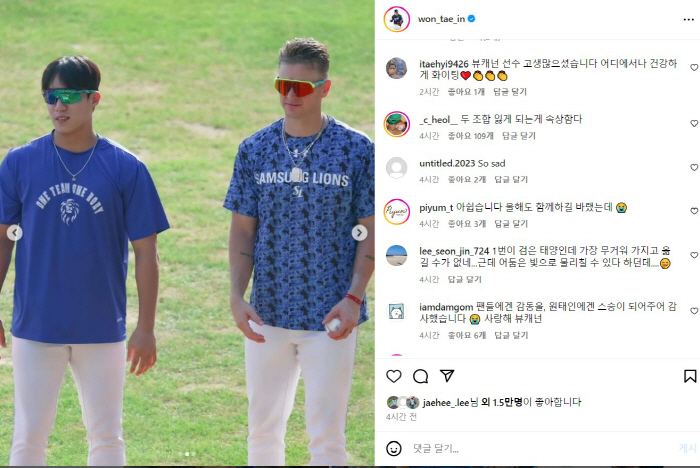The image size is (700, 468).
Task: Like the untitled.2023 'So sad' comment
Action: [x=694, y=167]
